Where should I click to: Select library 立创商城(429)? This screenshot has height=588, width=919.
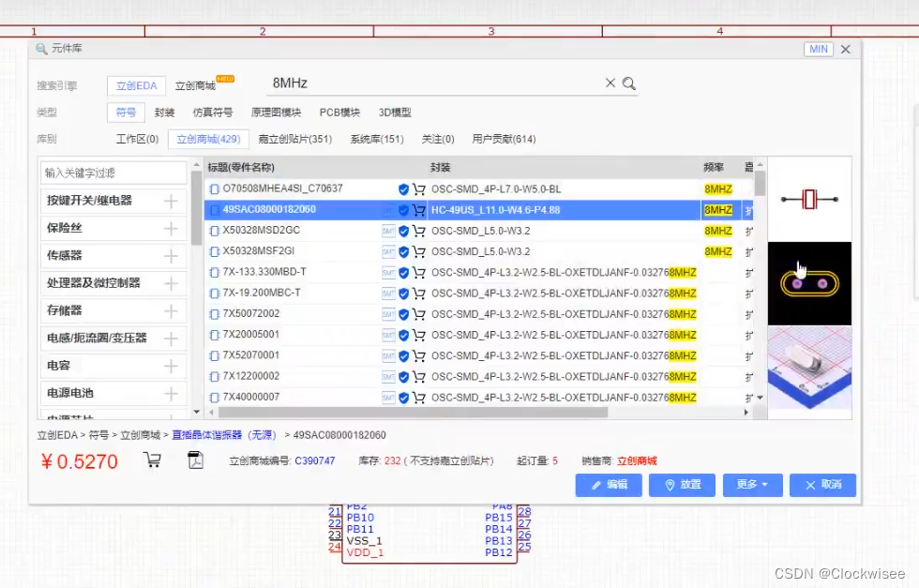[208, 139]
